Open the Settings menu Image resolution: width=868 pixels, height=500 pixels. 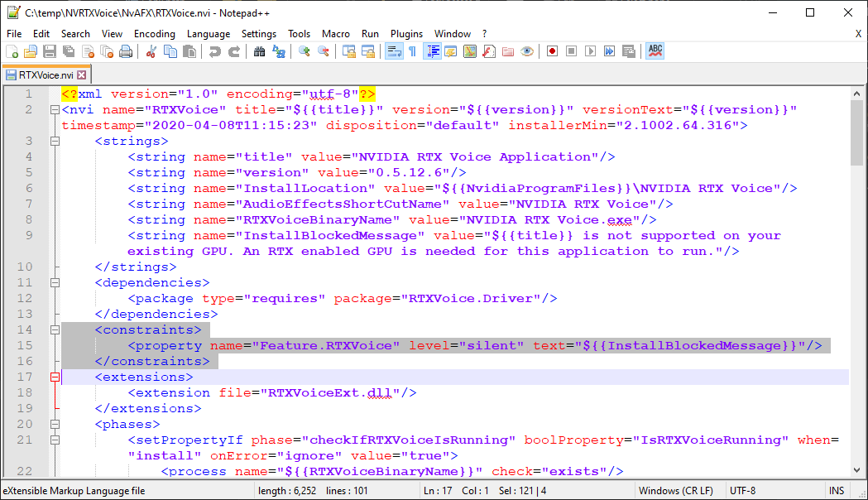click(258, 34)
